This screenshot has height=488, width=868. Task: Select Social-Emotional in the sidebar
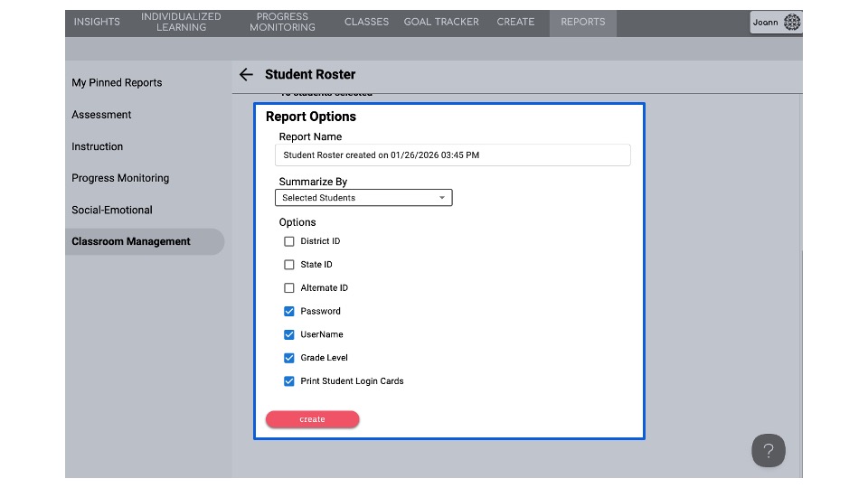pos(112,211)
